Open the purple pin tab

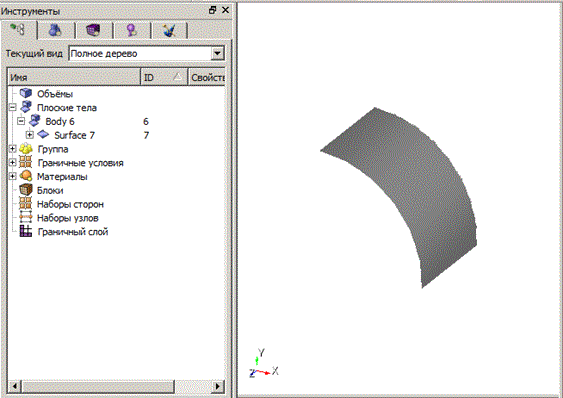[x=131, y=30]
